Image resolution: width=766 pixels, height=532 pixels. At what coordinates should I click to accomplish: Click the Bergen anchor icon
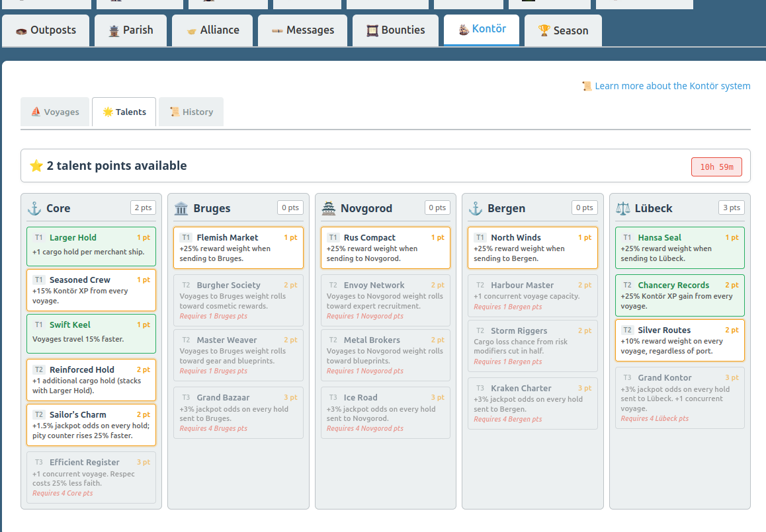click(476, 208)
